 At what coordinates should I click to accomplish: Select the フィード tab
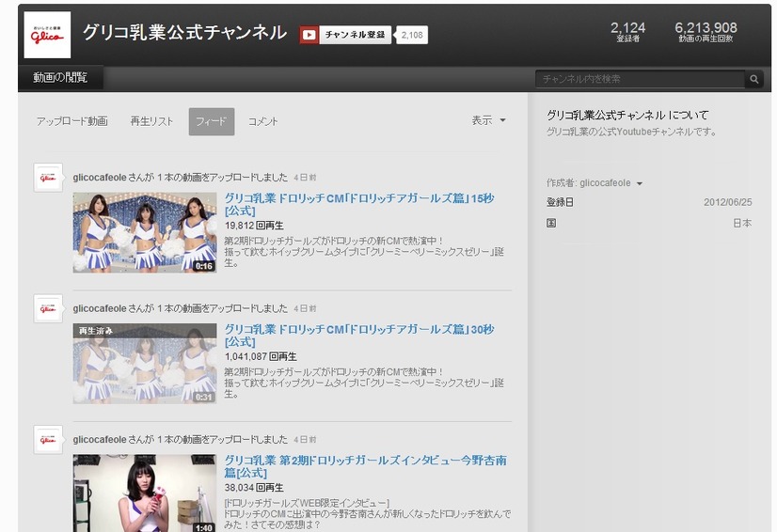point(212,121)
